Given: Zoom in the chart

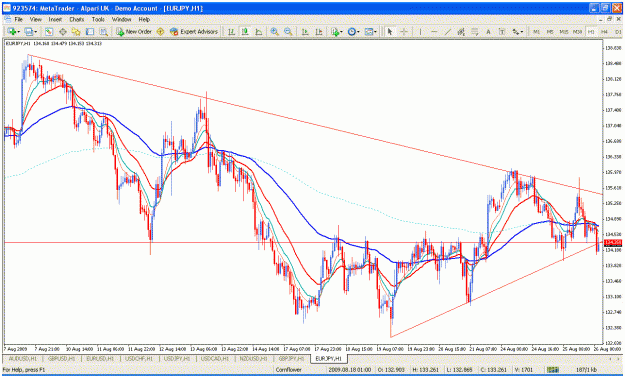Looking at the screenshot, I should (274, 31).
